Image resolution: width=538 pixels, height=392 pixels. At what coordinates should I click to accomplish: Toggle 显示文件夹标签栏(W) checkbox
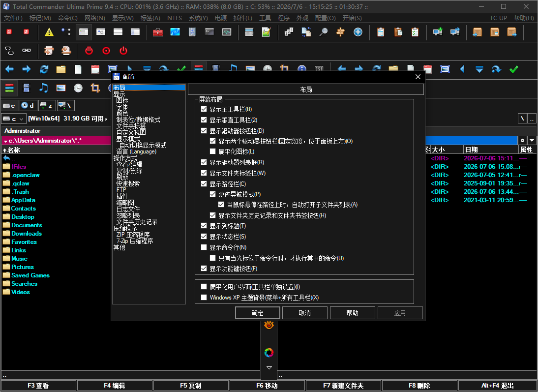204,173
